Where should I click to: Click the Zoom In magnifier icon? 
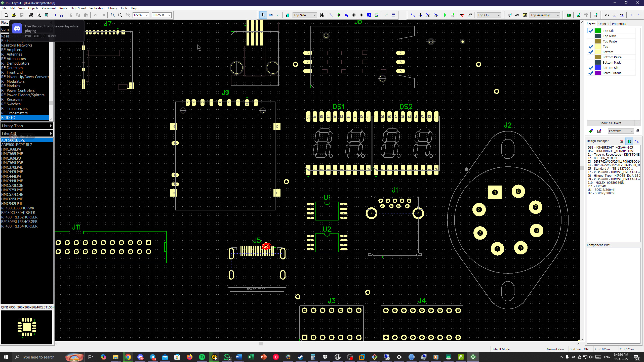pos(113,15)
